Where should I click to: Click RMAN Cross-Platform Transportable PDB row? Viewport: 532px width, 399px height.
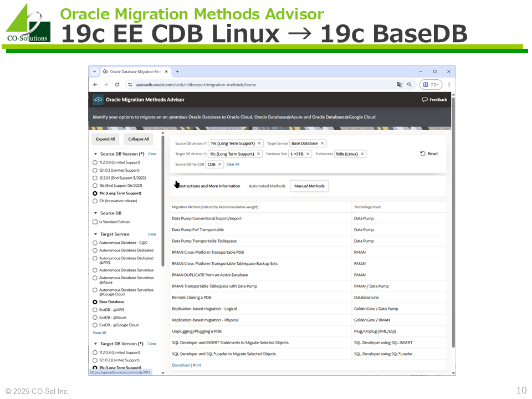(x=308, y=253)
